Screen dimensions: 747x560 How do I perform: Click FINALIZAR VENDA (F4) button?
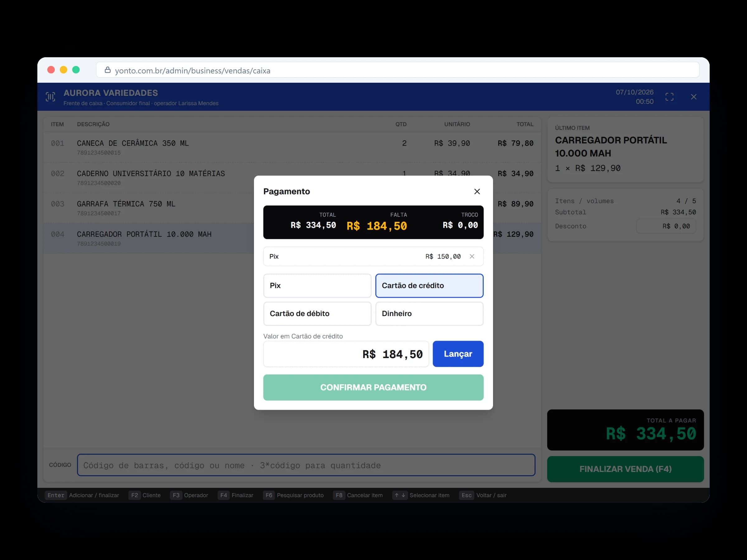[625, 469]
